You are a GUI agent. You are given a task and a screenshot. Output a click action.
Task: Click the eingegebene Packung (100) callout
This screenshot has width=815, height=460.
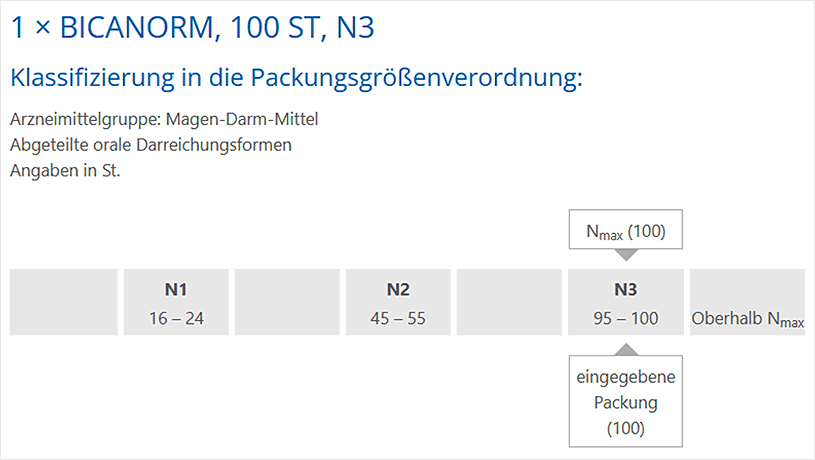point(626,402)
